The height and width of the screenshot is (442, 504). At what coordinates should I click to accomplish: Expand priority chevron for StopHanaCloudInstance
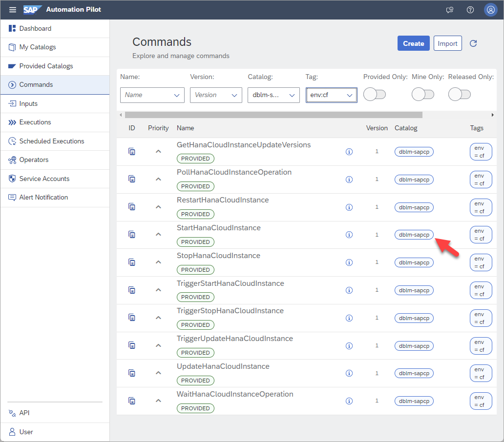coord(158,262)
